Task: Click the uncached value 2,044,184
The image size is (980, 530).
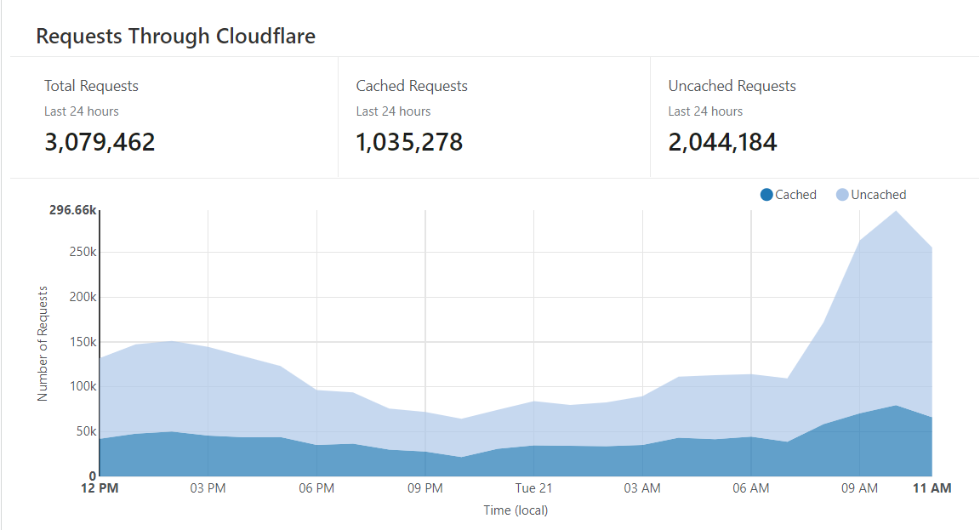Action: pyautogui.click(x=722, y=142)
